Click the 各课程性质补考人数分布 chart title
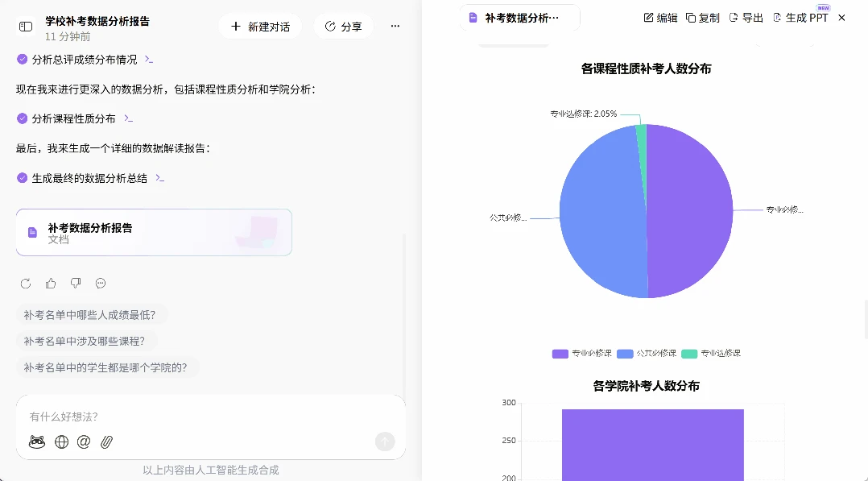 coord(646,68)
